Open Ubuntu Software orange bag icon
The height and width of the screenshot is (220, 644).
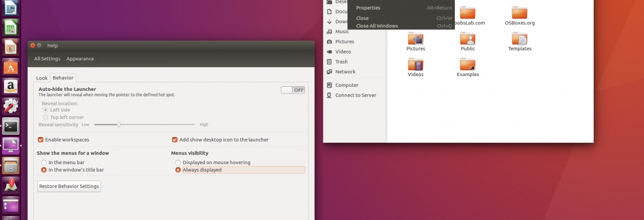coord(11,67)
